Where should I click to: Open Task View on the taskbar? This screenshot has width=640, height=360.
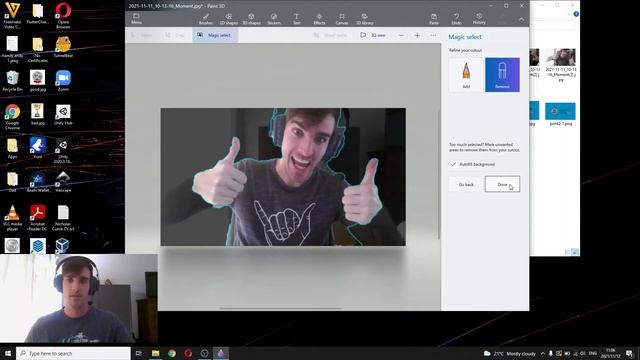139,353
